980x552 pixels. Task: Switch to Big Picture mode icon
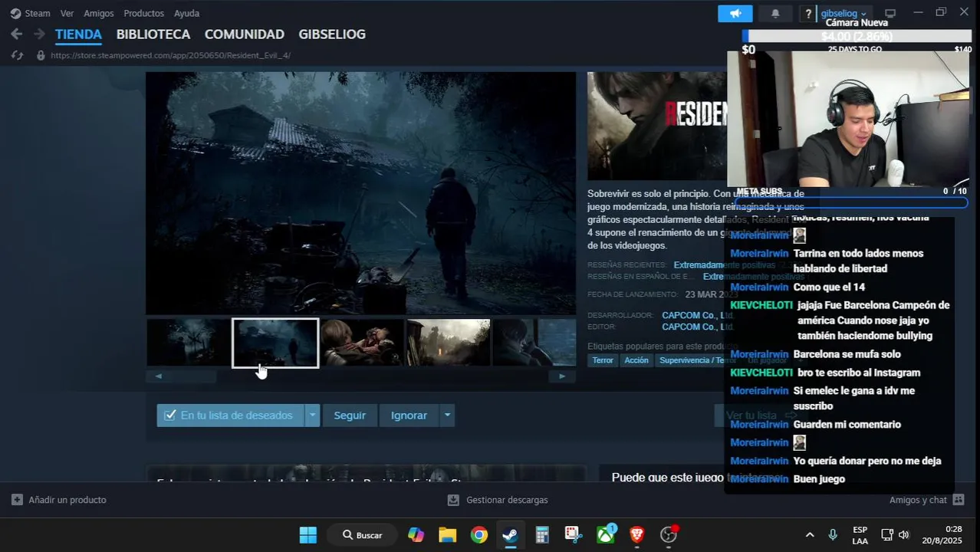pyautogui.click(x=890, y=14)
